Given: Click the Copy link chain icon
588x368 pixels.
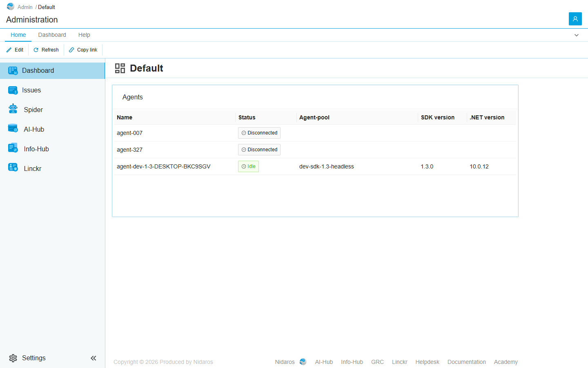Looking at the screenshot, I should [71, 50].
